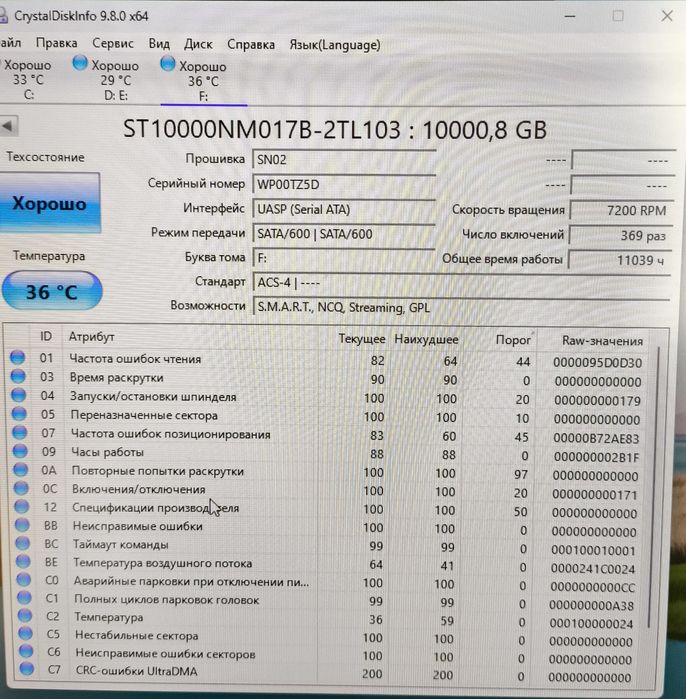Click status orb for attribute BE airflow temperature
686x699 pixels.
point(23,561)
